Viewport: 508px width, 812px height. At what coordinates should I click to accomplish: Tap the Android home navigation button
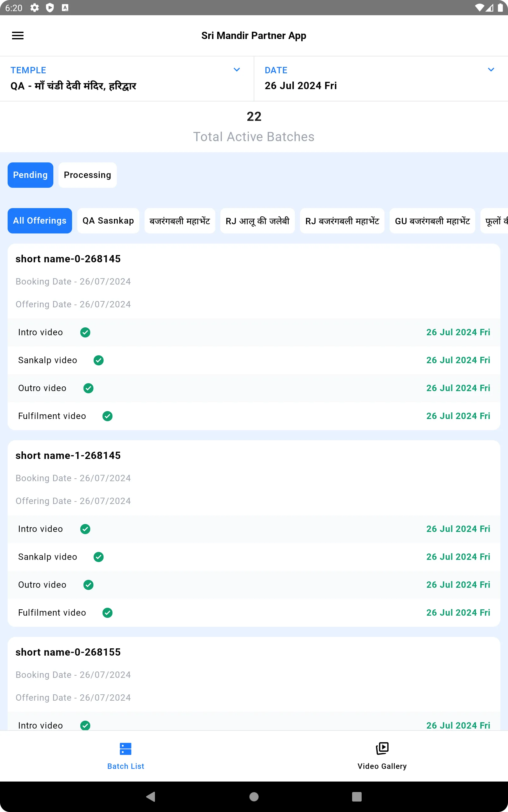tap(254, 796)
